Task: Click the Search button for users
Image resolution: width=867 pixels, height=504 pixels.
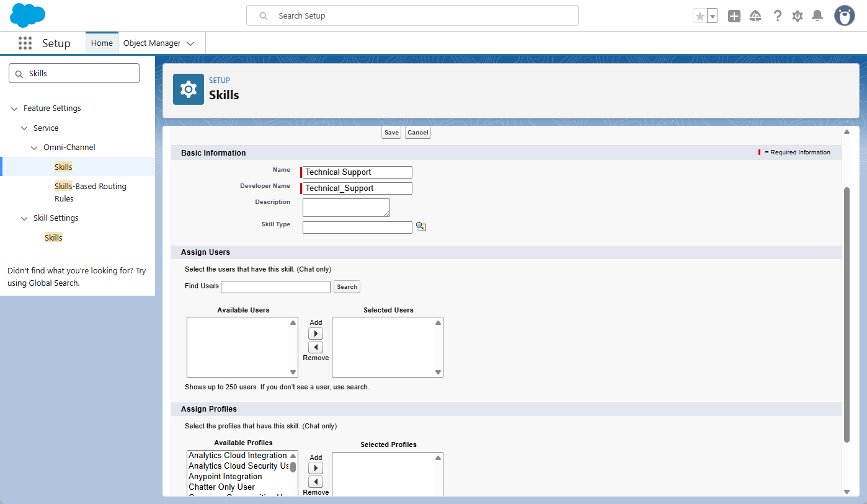Action: click(x=347, y=287)
